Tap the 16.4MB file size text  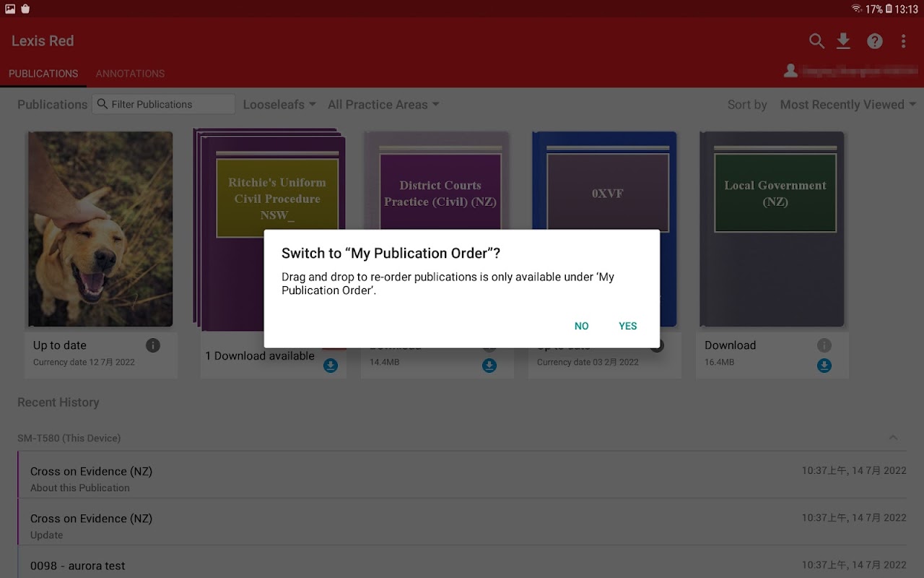(719, 362)
